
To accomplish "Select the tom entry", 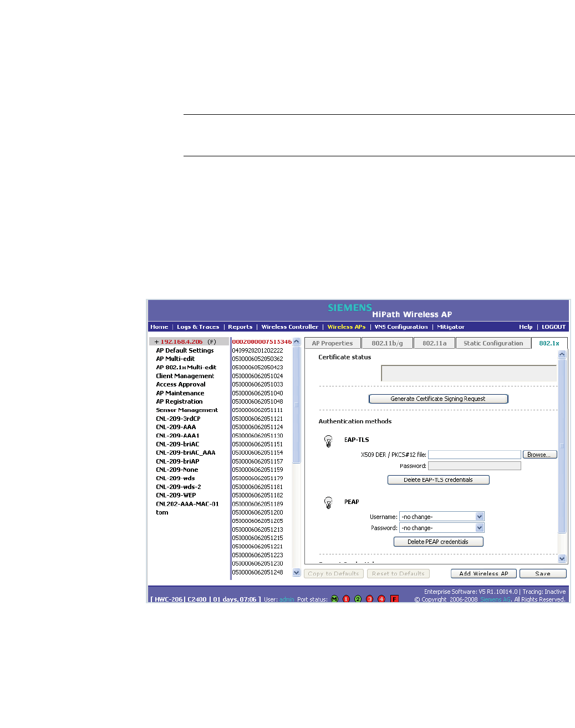I will [162, 512].
